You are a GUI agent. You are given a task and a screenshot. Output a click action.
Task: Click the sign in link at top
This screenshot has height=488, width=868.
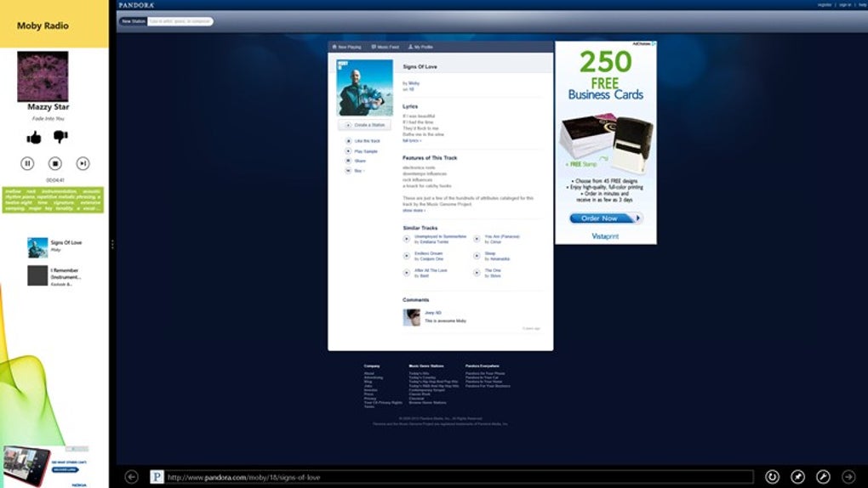(x=845, y=4)
